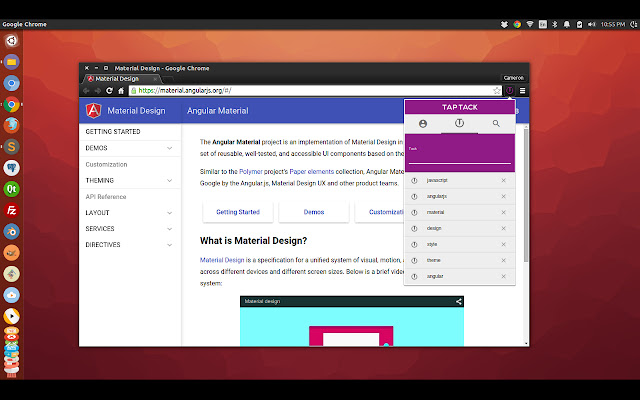
Task: Click the tack icon beside style
Action: [x=414, y=244]
